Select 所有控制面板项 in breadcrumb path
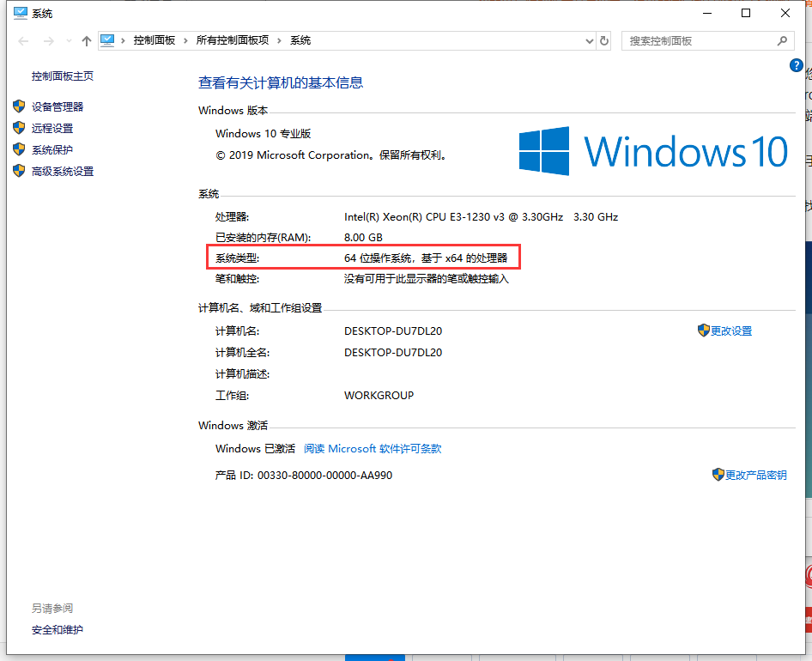 click(x=232, y=40)
